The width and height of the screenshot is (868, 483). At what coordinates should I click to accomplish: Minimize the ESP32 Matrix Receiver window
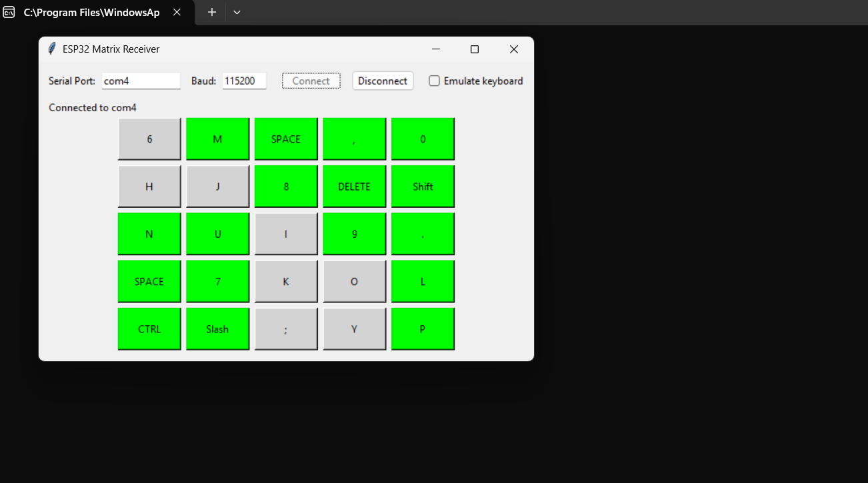[x=436, y=49]
